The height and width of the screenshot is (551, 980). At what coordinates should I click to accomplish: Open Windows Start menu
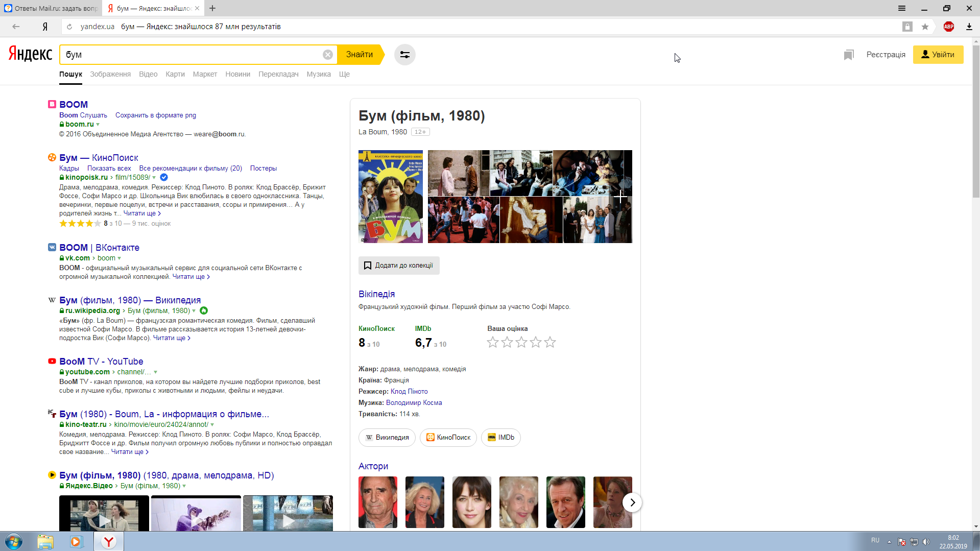pos(14,541)
